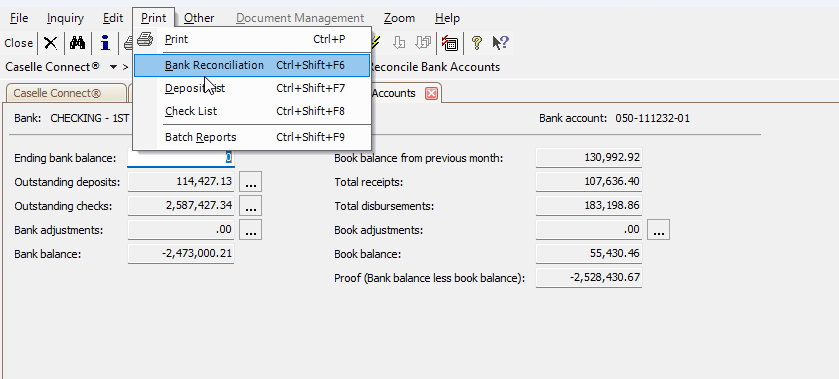Click the Close toolbar button

[x=19, y=43]
